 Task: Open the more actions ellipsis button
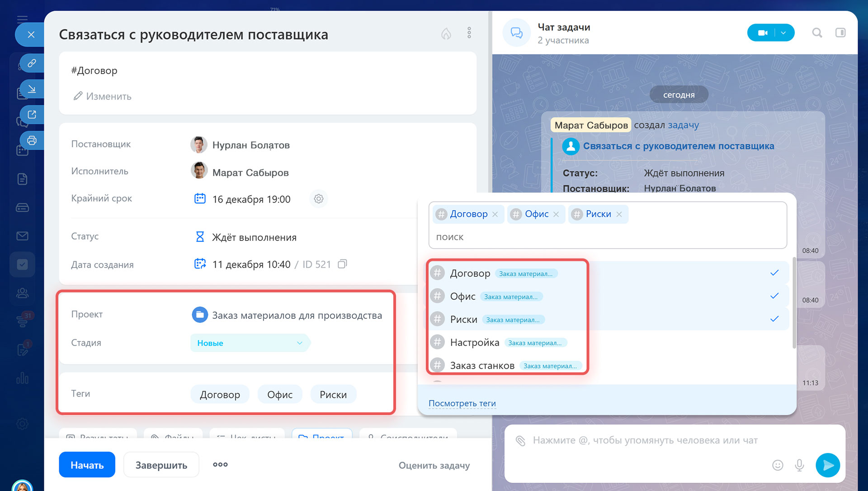[220, 465]
